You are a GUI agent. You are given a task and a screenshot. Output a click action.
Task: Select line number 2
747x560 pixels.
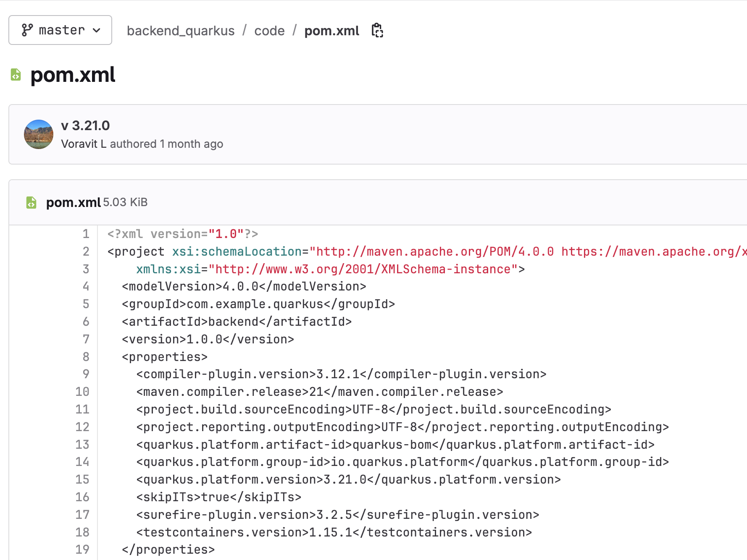pyautogui.click(x=86, y=251)
